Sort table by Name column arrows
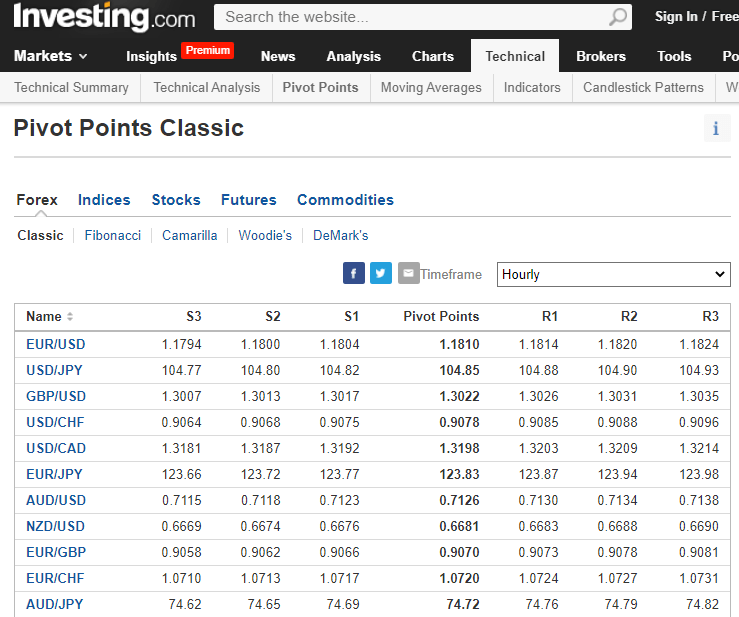Image resolution: width=739 pixels, height=617 pixels. pos(70,317)
